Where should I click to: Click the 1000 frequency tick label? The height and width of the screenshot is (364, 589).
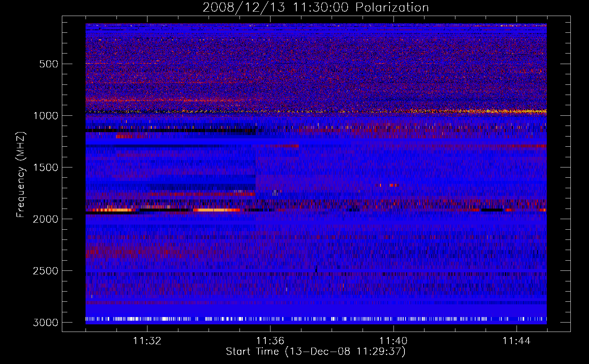click(46, 116)
